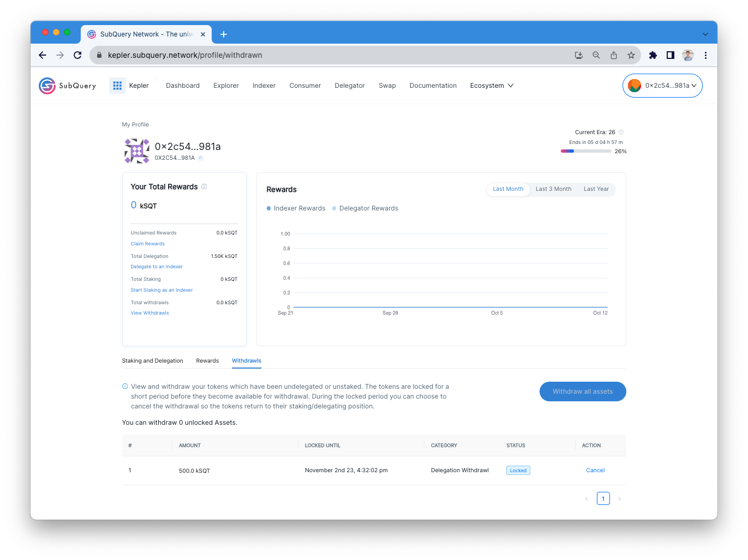The width and height of the screenshot is (748, 560).
Task: Click the SubQuery logo
Action: [67, 86]
